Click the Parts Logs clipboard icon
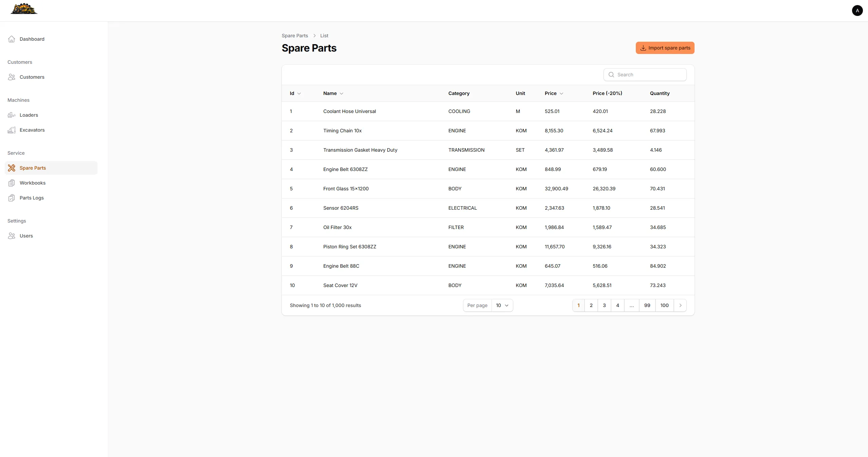868x457 pixels. pyautogui.click(x=12, y=198)
